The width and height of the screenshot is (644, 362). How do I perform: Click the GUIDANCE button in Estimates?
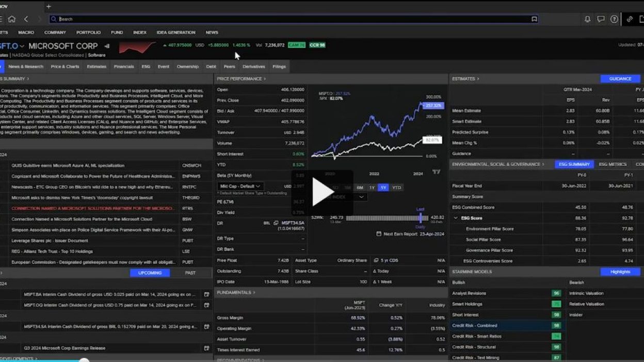click(620, 79)
